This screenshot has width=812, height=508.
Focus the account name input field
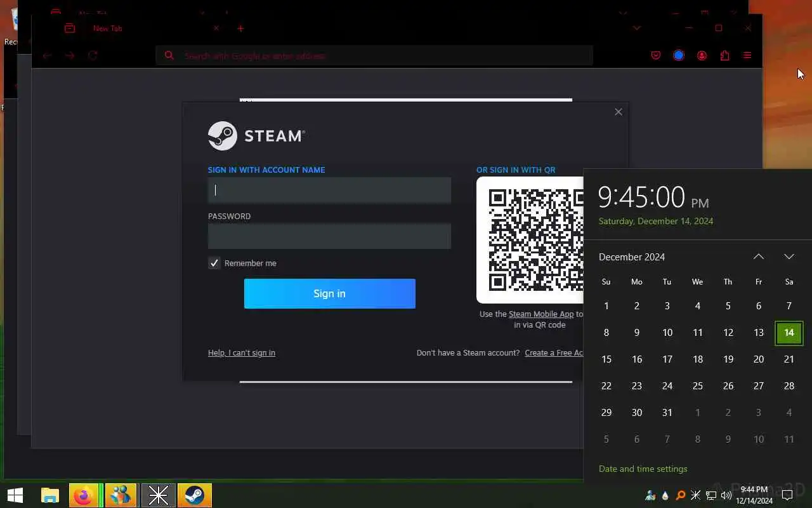coord(329,190)
